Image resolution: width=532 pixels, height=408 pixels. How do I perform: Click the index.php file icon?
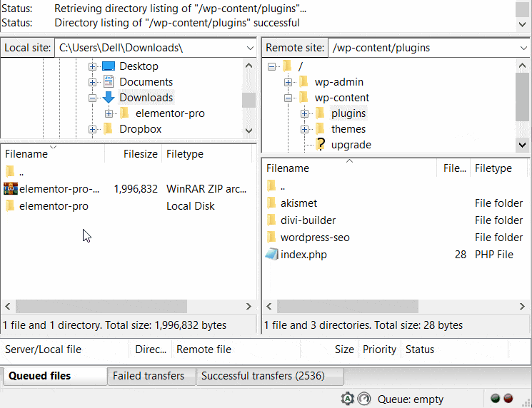(271, 254)
